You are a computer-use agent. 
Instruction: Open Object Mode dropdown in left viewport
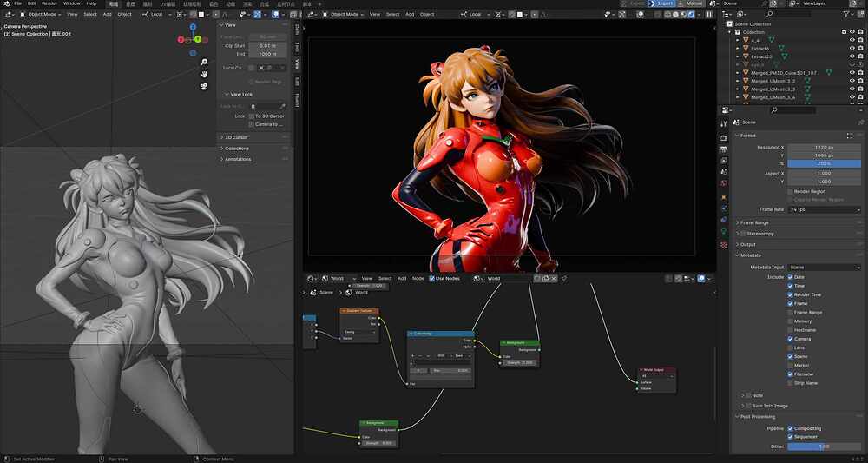point(41,14)
